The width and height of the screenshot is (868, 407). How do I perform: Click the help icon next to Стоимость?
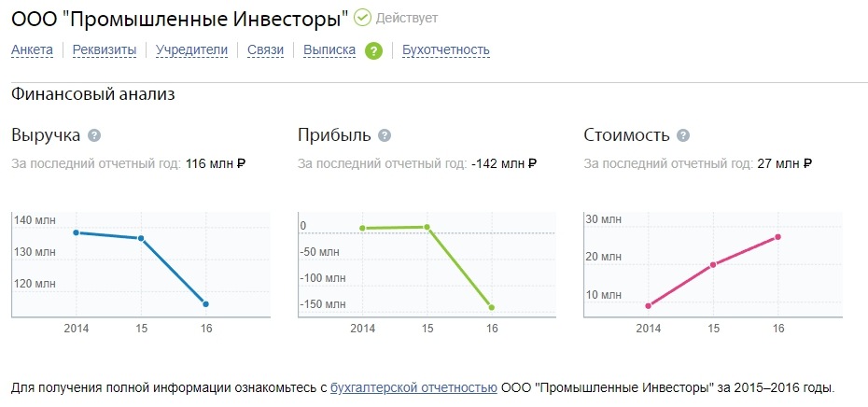pyautogui.click(x=683, y=135)
